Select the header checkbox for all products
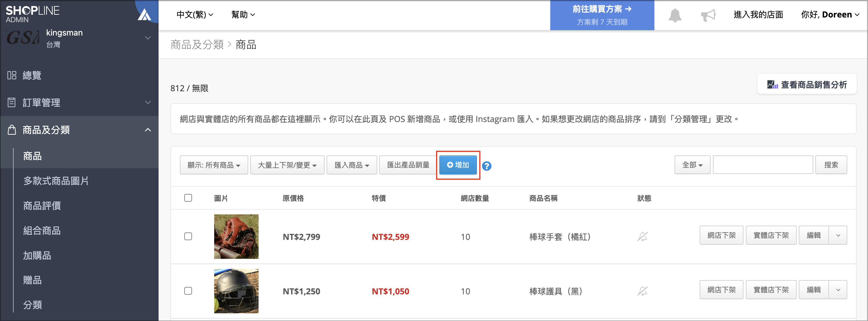Viewport: 868px width, 321px height. tap(188, 198)
